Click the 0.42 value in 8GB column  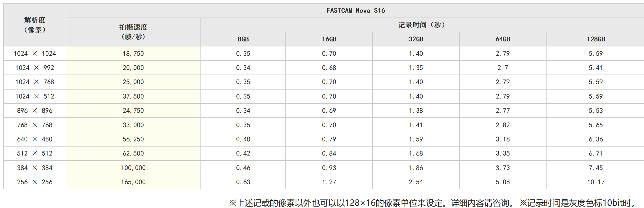point(243,153)
